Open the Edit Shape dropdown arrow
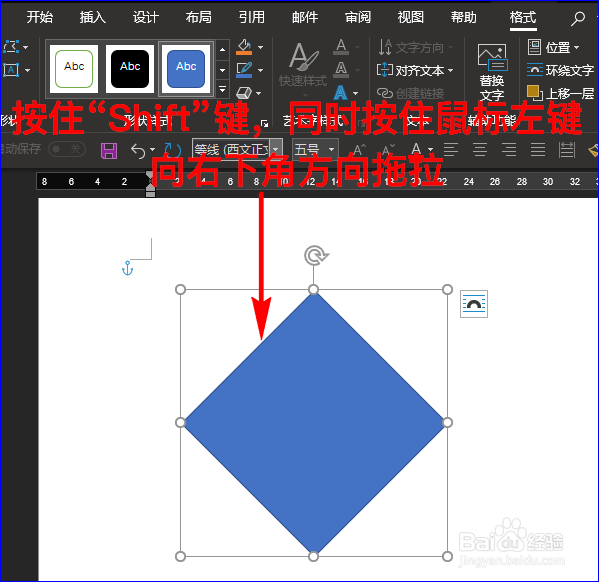 coord(26,47)
